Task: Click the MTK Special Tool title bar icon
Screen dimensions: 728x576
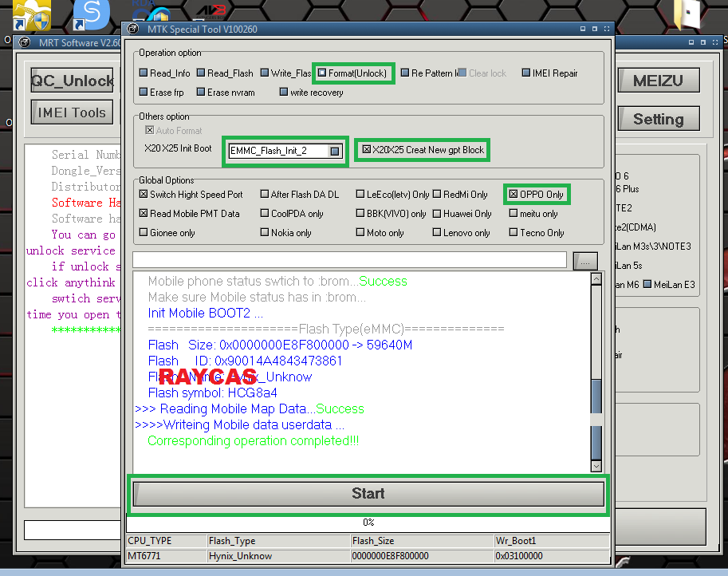Action: 133,29
